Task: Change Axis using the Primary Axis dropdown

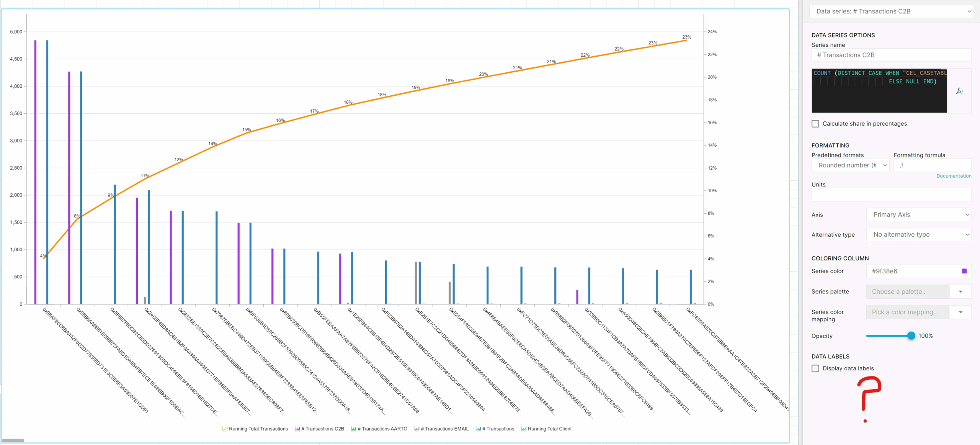Action: 919,214
